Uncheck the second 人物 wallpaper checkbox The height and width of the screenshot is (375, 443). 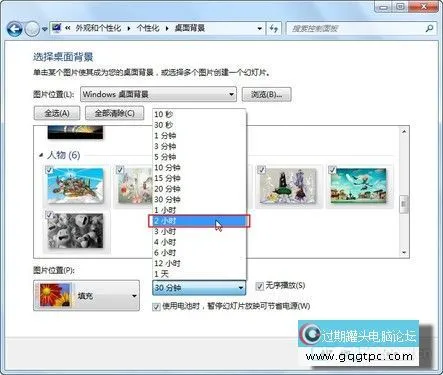point(120,170)
